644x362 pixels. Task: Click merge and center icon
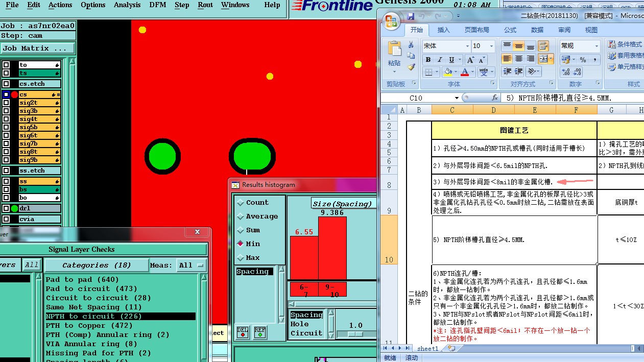coord(543,59)
